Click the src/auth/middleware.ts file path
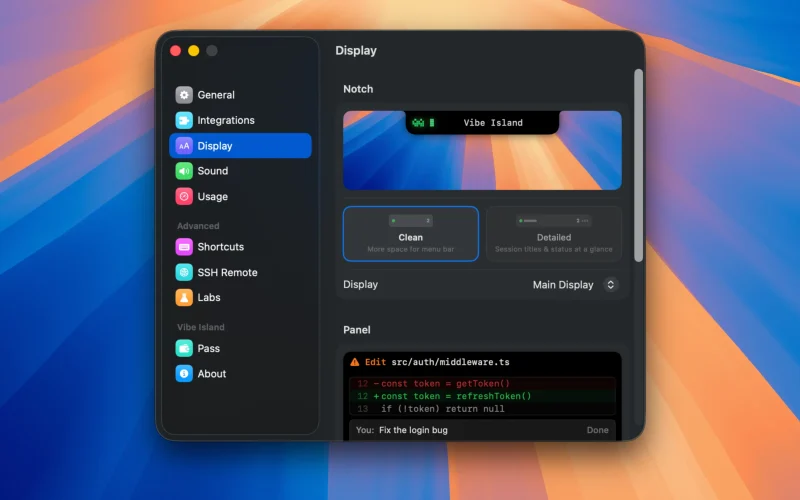The width and height of the screenshot is (800, 500). click(x=451, y=362)
